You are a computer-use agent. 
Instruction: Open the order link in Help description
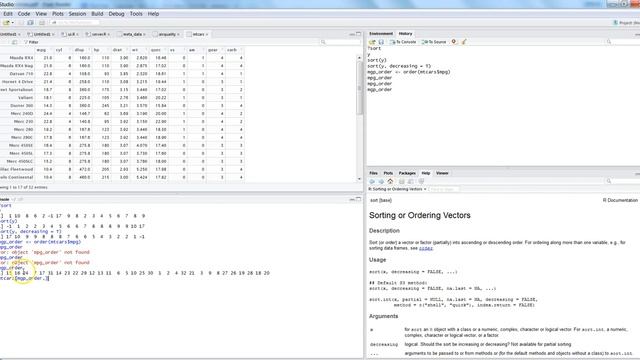pos(426,248)
